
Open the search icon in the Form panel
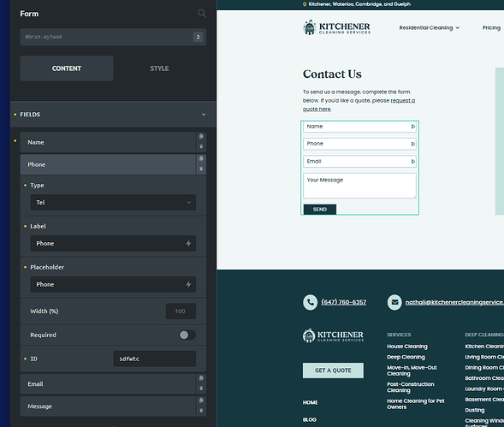(x=202, y=14)
